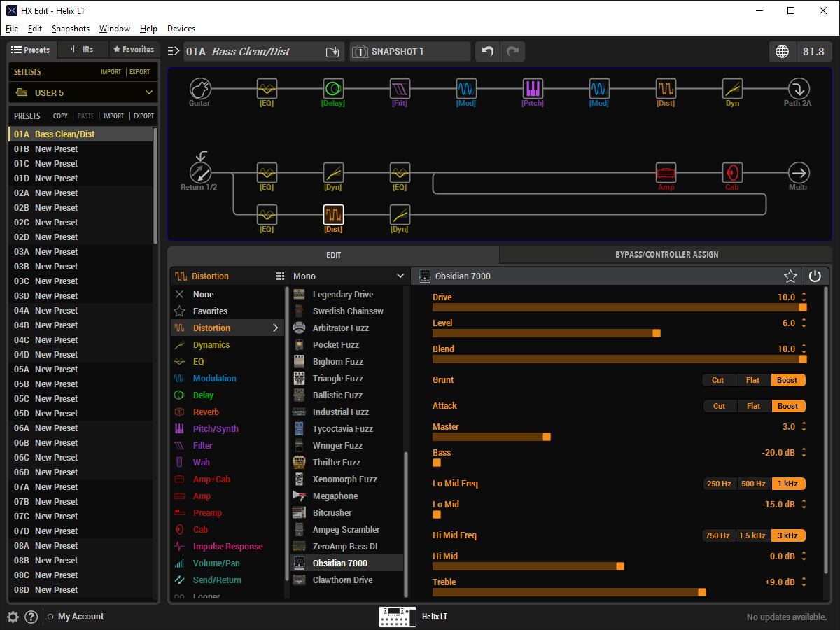840x630 pixels.
Task: Click the redo arrow button
Action: click(512, 51)
